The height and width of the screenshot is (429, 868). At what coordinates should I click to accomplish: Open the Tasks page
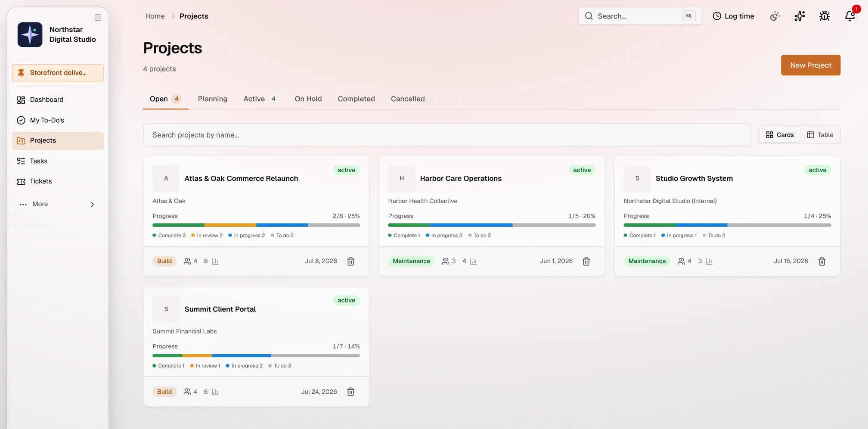58,161
